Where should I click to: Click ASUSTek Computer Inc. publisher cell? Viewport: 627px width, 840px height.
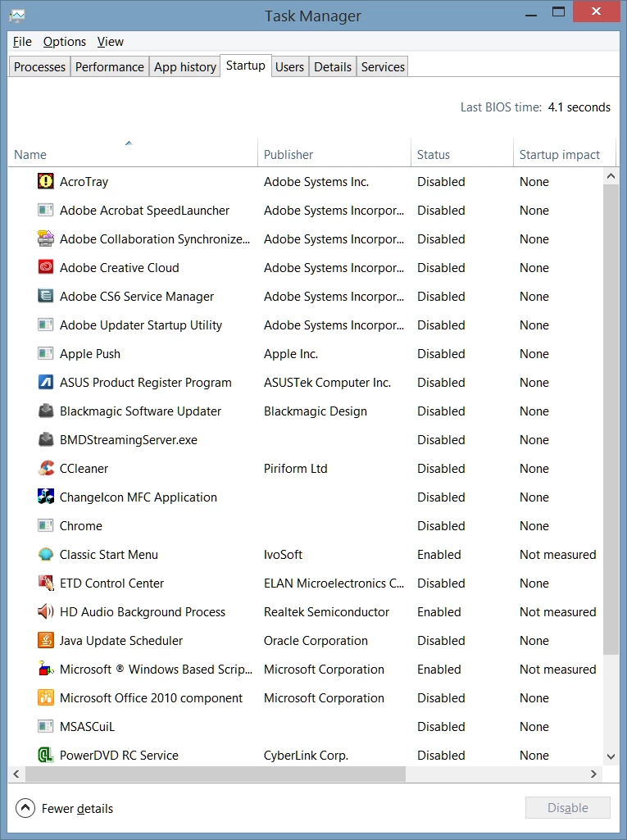[328, 383]
